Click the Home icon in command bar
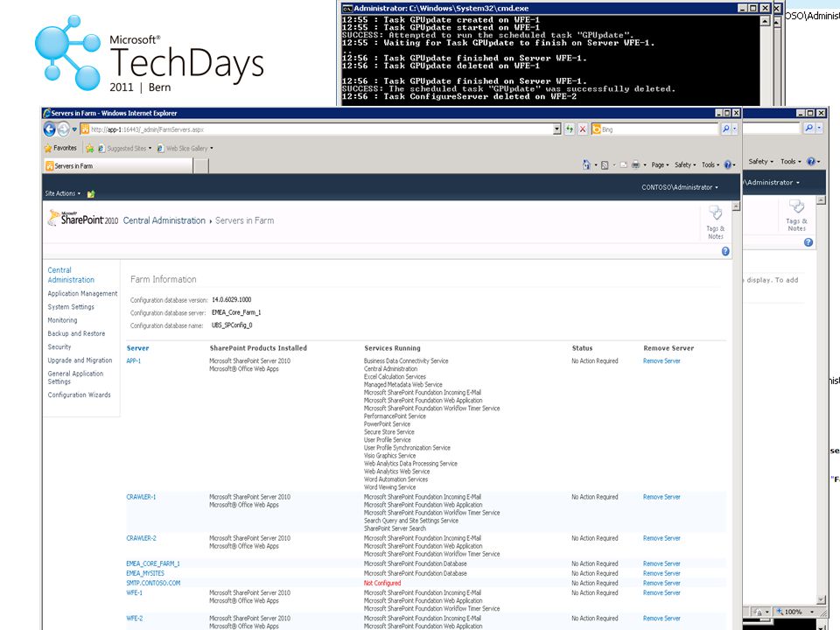This screenshot has width=840, height=630. tap(586, 165)
